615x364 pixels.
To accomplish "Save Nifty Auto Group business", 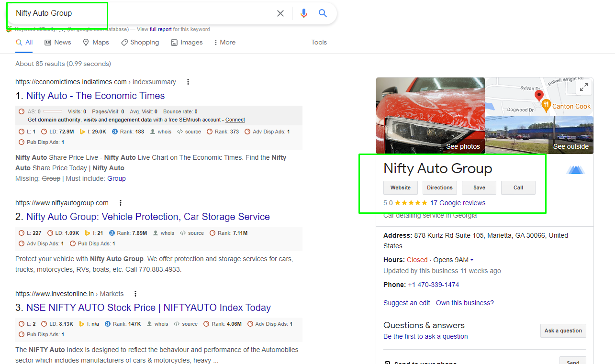I will point(479,188).
